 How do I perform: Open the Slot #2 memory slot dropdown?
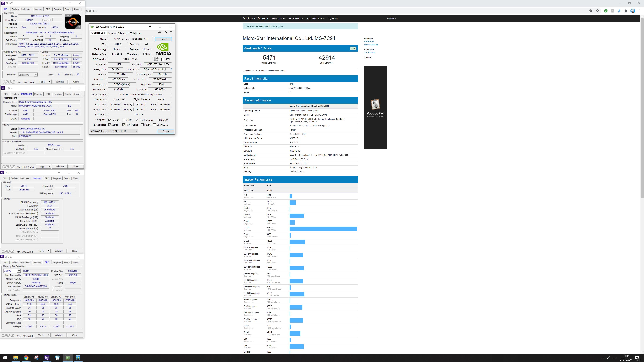pos(12,271)
